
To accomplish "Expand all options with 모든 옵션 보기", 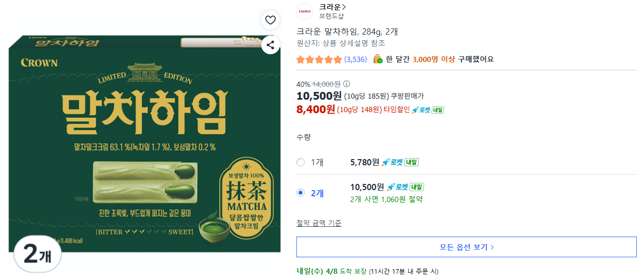I will pos(466,247).
